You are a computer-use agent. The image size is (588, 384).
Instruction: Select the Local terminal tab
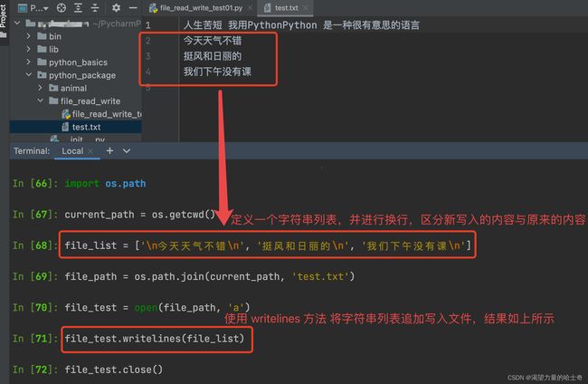click(x=72, y=151)
